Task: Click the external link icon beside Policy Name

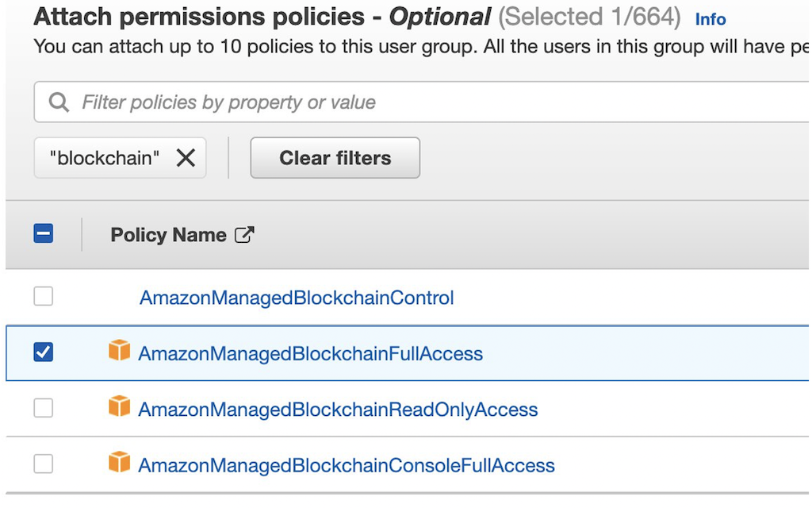Action: coord(245,235)
